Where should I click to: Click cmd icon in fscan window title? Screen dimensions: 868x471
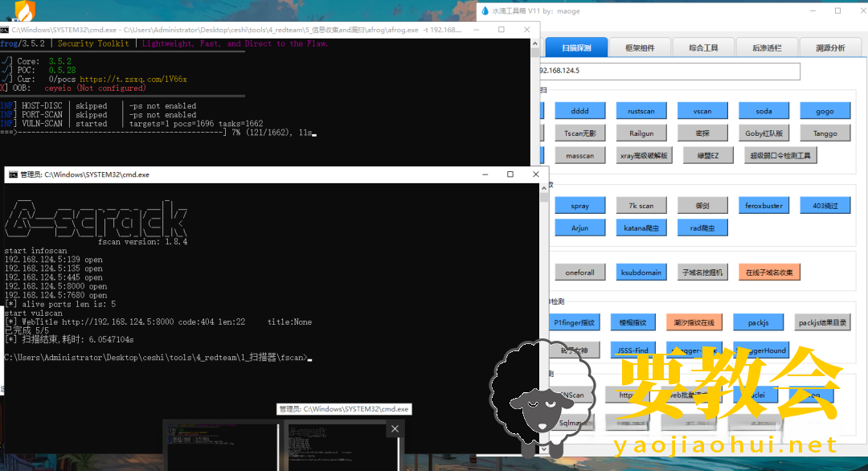[13, 174]
